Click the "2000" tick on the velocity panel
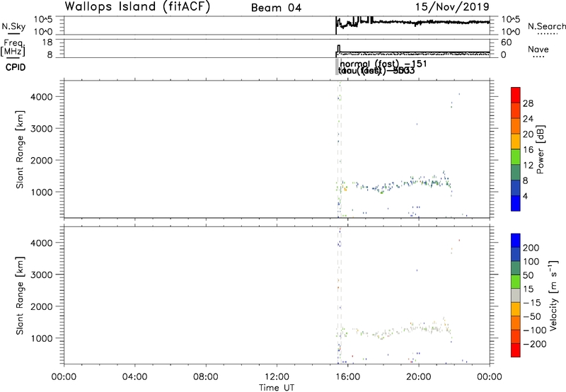Image resolution: width=566 pixels, height=392 pixels. 42,306
